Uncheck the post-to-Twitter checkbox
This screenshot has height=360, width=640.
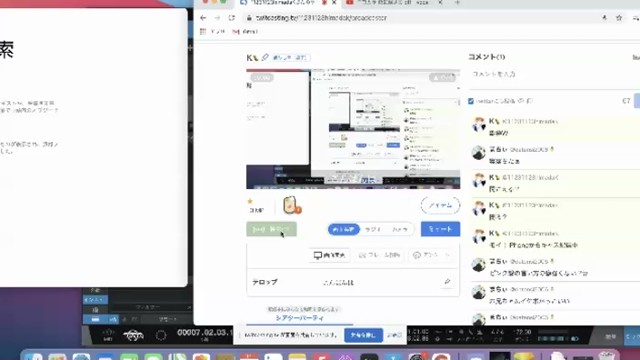[x=471, y=101]
